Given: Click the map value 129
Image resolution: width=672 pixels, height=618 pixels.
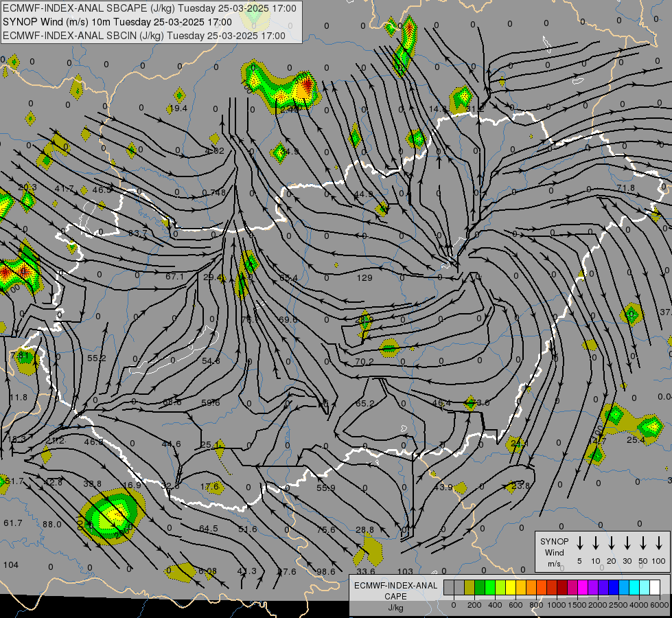Looking at the screenshot, I should (364, 278).
